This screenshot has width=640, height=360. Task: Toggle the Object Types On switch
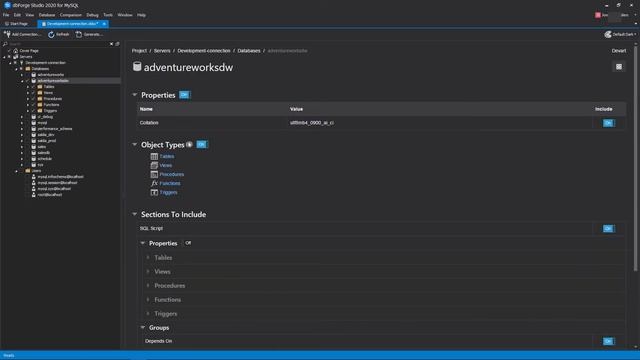point(201,144)
